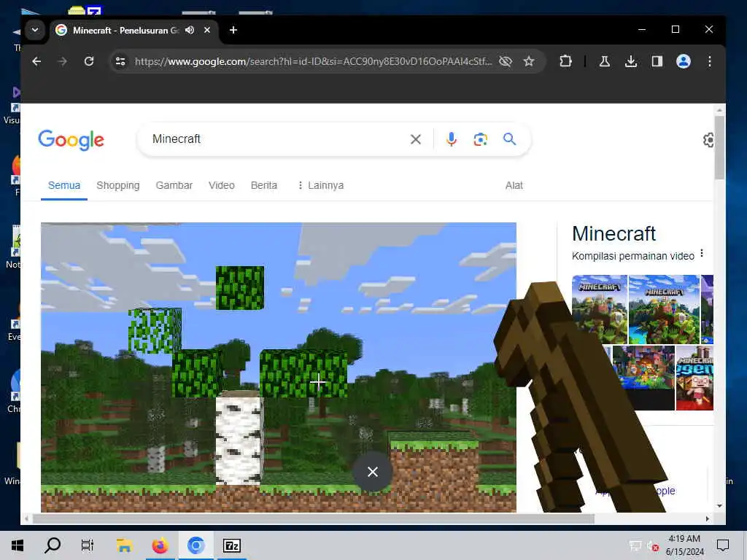Viewport: 747px width, 560px height.
Task: Open the first Minecraft cover thumbnail
Action: pos(600,309)
